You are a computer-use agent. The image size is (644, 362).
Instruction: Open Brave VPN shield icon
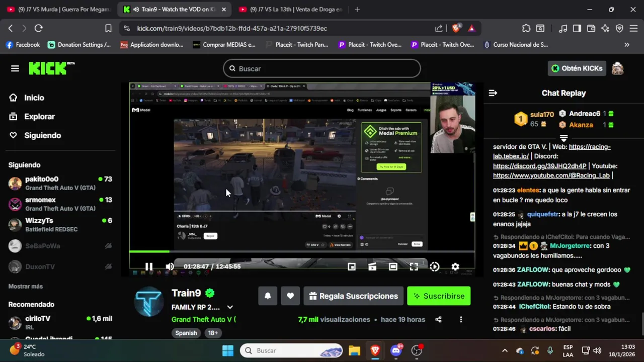(x=619, y=28)
